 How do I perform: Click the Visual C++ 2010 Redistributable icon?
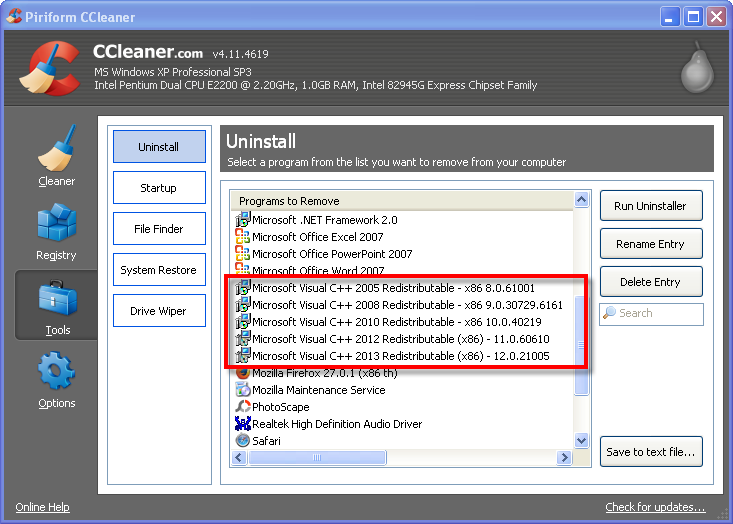(243, 322)
